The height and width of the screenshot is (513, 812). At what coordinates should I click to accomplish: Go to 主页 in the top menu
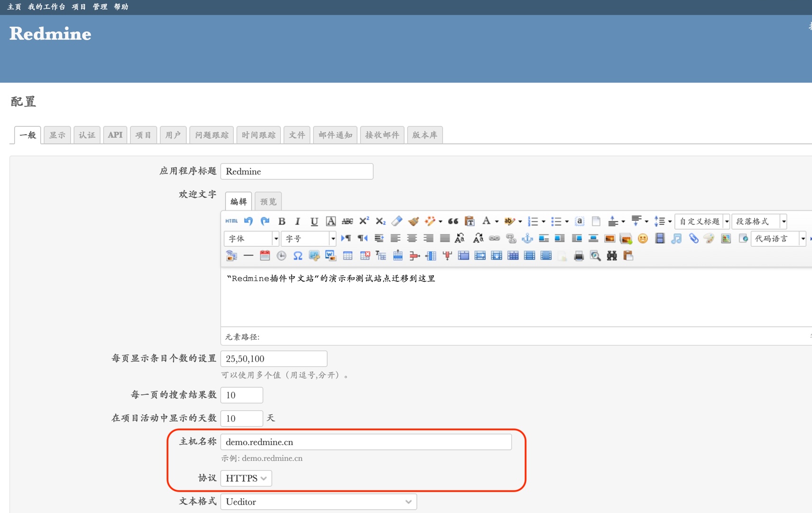14,7
